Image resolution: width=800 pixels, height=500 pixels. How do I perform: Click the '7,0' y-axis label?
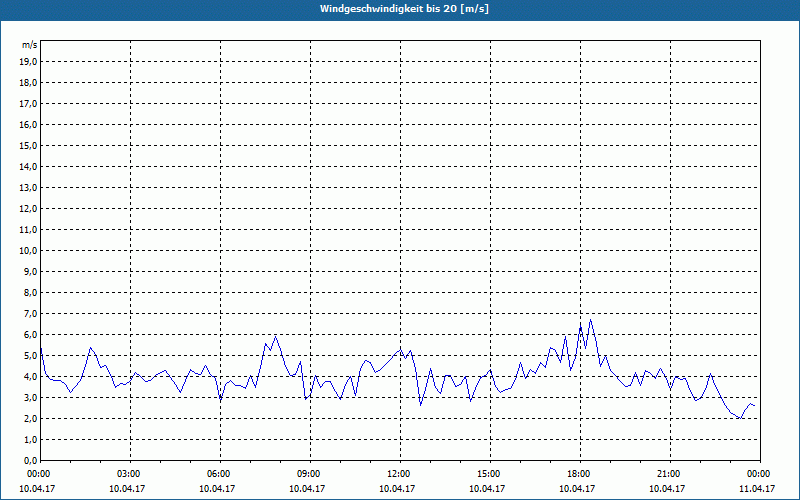(31, 314)
